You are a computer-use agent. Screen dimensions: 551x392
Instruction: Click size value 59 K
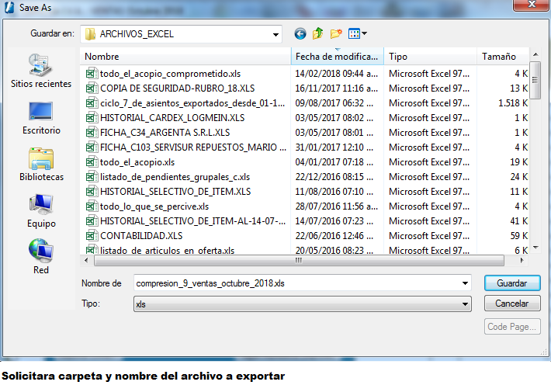tap(518, 235)
